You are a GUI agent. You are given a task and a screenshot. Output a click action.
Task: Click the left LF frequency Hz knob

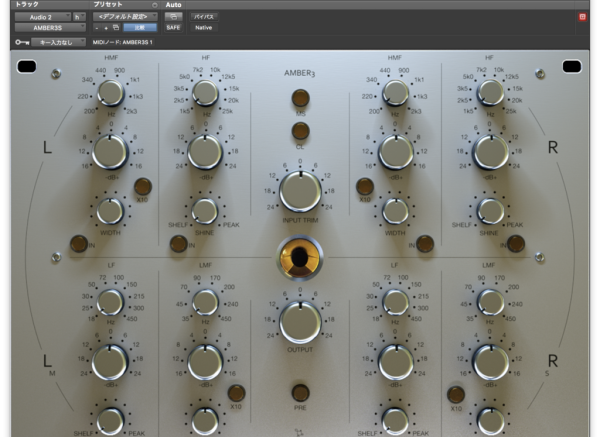(111, 302)
